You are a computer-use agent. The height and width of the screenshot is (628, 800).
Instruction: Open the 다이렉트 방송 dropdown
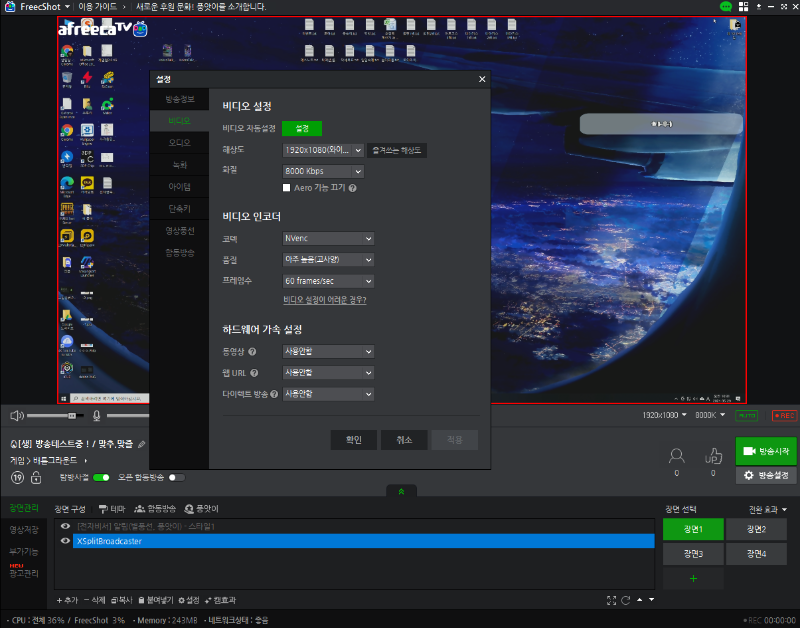[328, 394]
